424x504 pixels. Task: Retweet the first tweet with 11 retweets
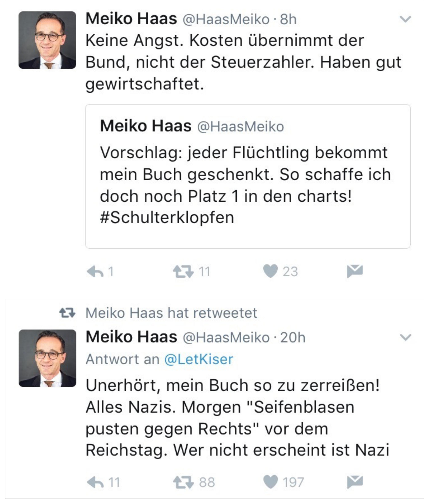point(183,272)
